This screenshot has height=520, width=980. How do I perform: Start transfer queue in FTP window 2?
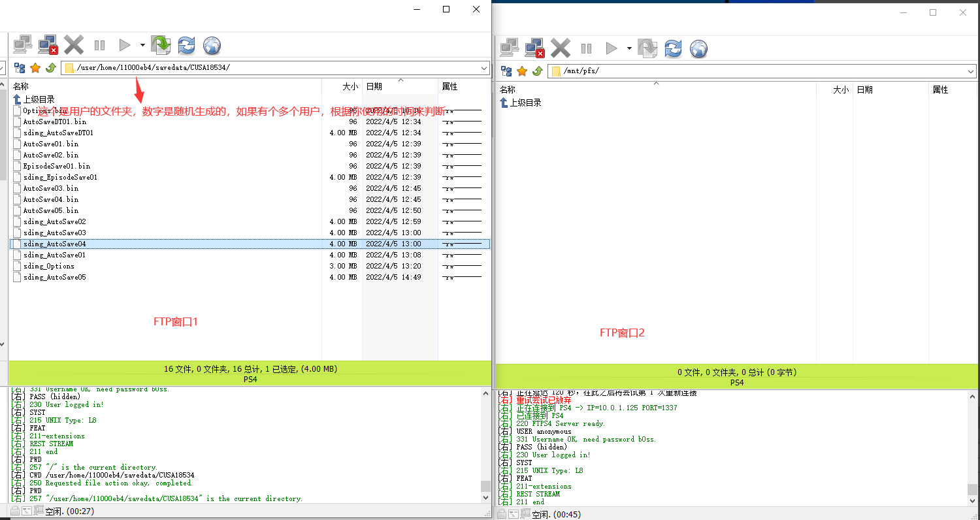click(x=611, y=48)
